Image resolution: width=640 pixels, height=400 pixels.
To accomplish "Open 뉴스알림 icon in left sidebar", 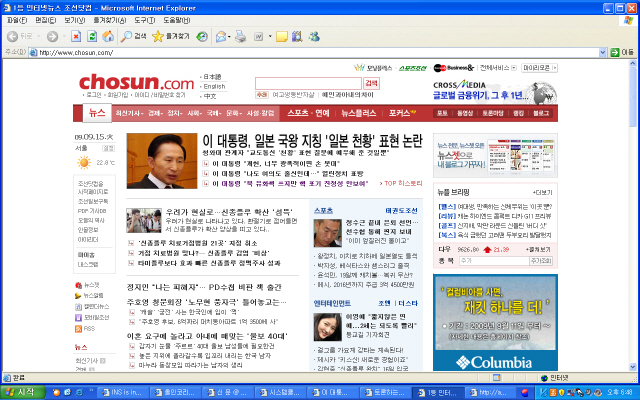I will click(78, 296).
